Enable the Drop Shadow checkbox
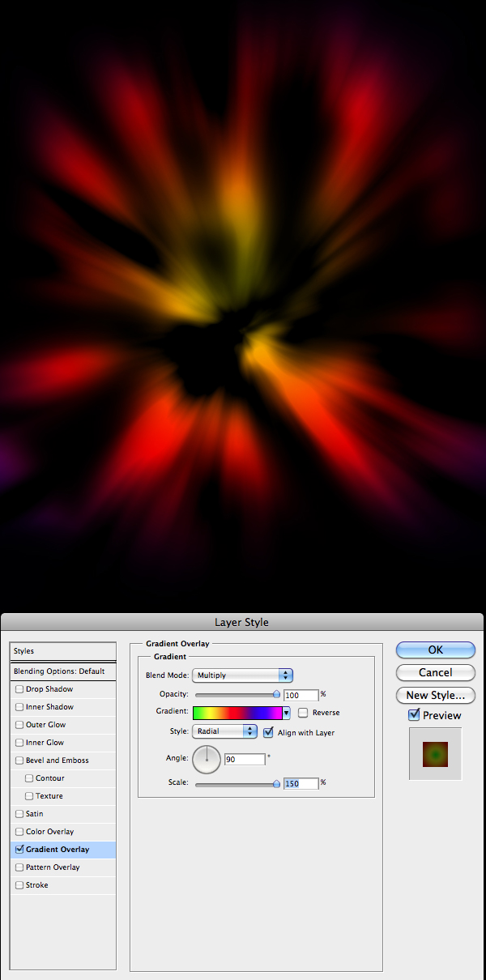 pos(19,689)
